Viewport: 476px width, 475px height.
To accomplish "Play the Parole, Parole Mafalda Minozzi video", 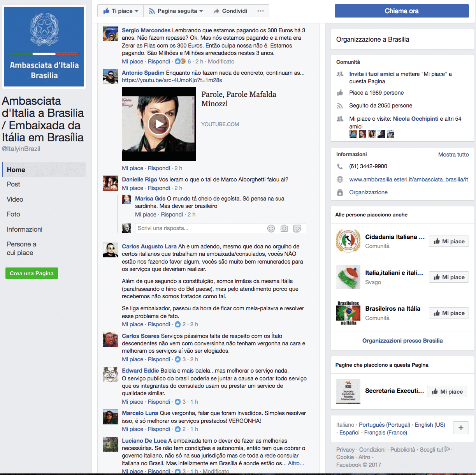I will coord(159,124).
